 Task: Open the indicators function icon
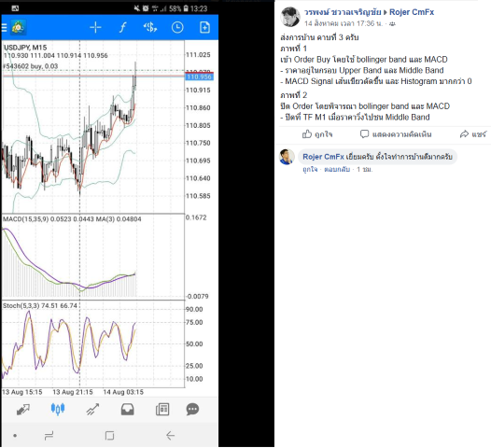(123, 28)
